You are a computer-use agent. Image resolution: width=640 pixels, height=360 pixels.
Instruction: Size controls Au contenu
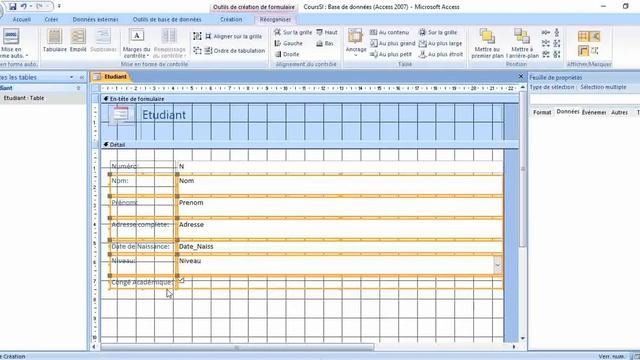[x=389, y=32]
